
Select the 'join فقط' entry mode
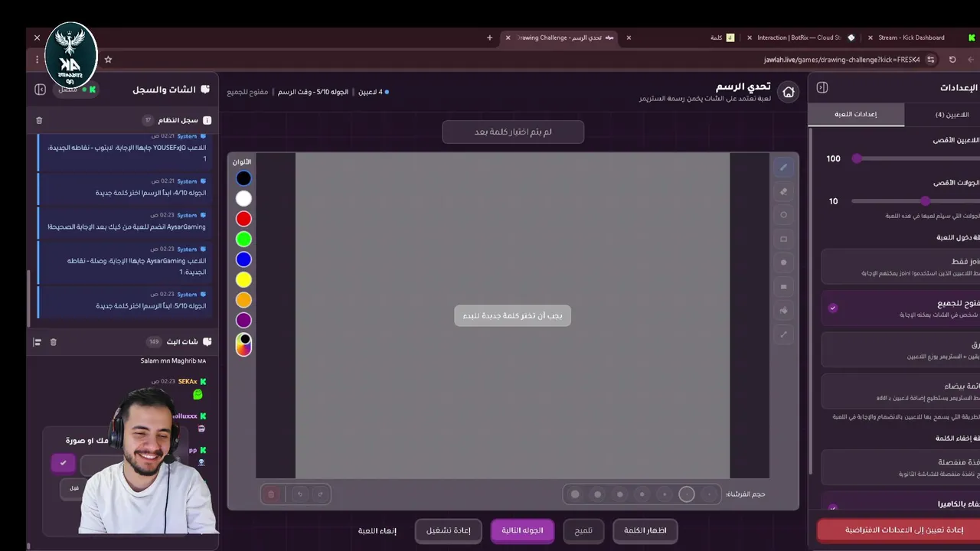pos(900,266)
